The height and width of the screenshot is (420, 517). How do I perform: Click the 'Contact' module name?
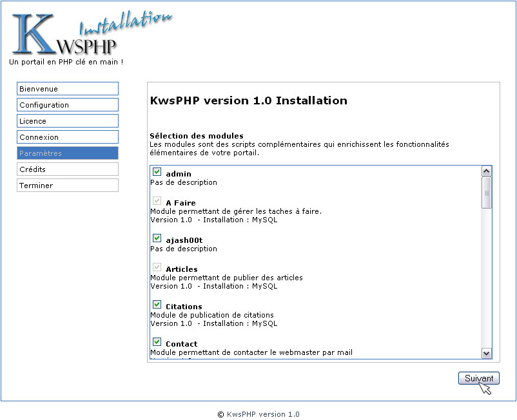pyautogui.click(x=182, y=344)
